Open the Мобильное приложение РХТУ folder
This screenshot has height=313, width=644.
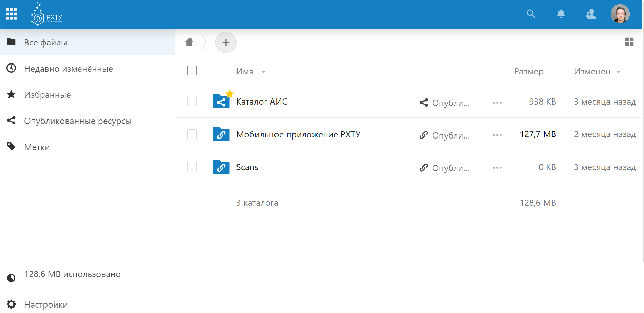click(298, 135)
